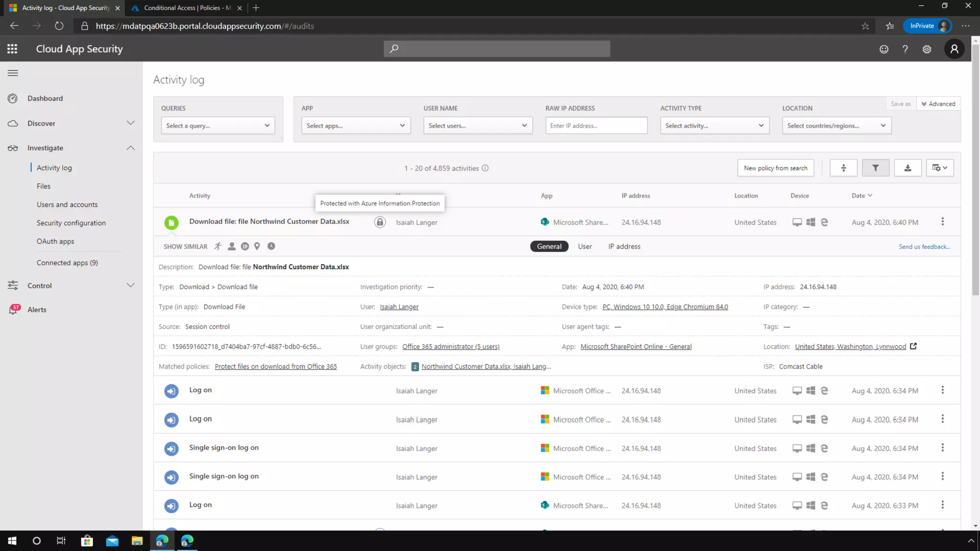The width and height of the screenshot is (980, 551).
Task: Open the Select activity dropdown
Action: [714, 126]
